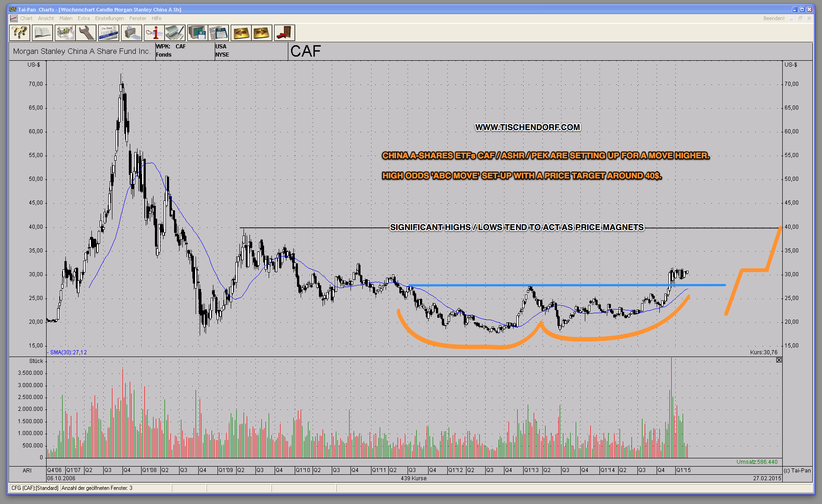Open the Chart menu
This screenshot has height=504, width=822.
click(x=26, y=18)
